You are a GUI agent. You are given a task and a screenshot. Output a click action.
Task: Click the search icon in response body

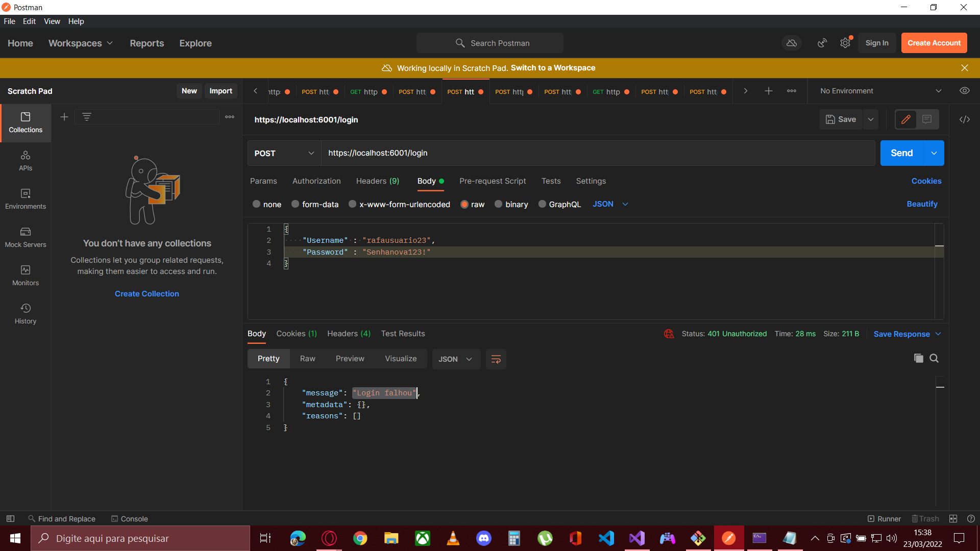pos(934,358)
